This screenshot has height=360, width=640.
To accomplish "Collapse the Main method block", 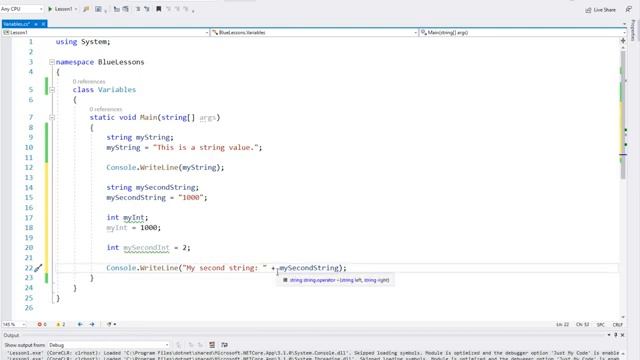I will tap(52, 118).
